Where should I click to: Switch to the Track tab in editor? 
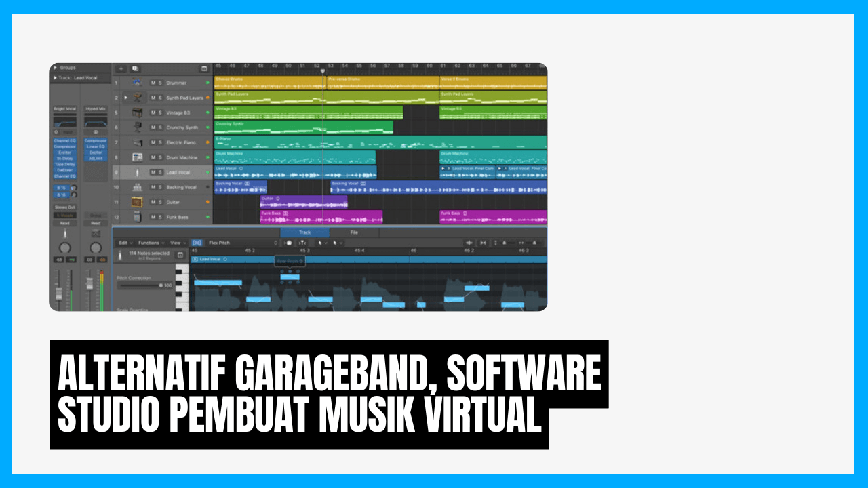pyautogui.click(x=304, y=232)
